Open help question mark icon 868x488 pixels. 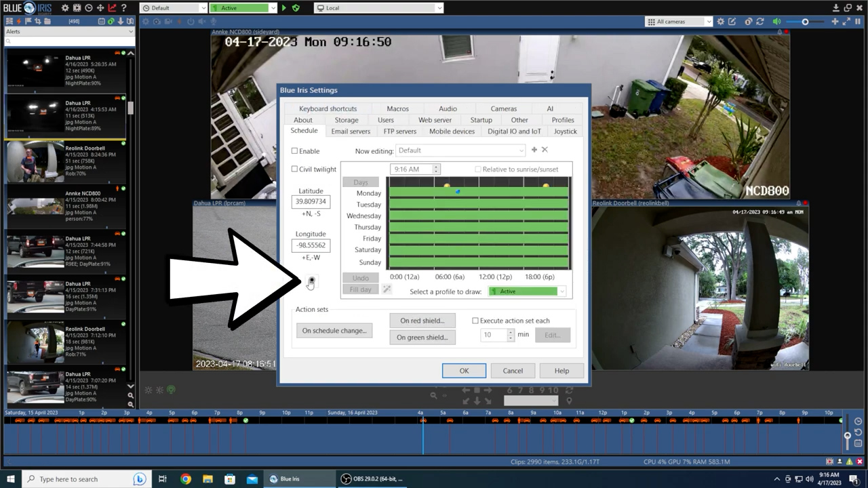coord(123,8)
